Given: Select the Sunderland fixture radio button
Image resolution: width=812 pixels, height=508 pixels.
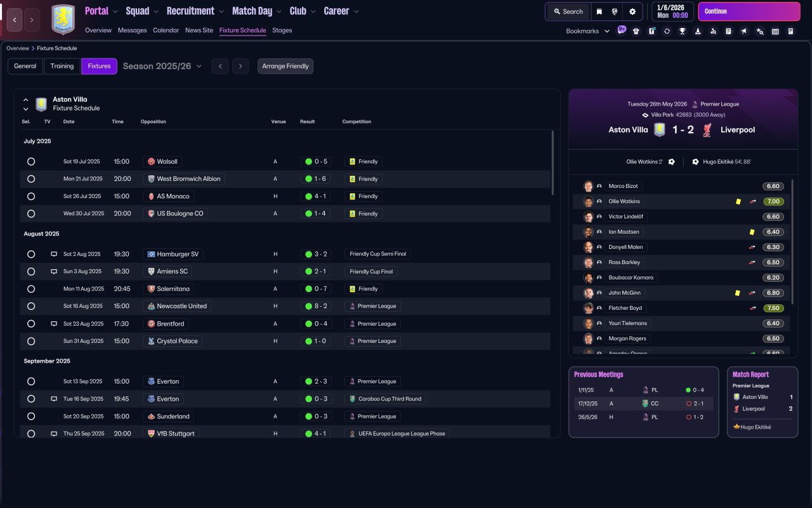Looking at the screenshot, I should [x=31, y=417].
